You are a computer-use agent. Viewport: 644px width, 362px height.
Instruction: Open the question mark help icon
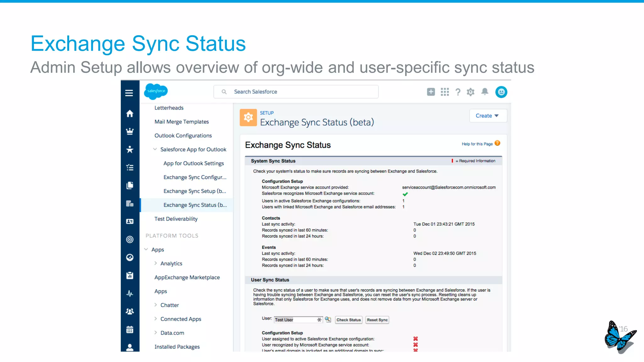[458, 92]
